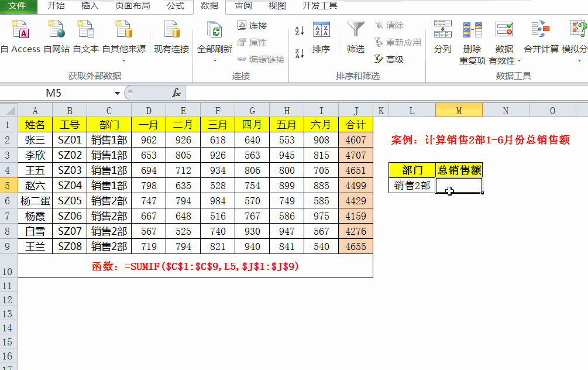The height and width of the screenshot is (370, 588).
Task: Expand the 自其他来源 dropdown arrow
Action: (x=124, y=60)
